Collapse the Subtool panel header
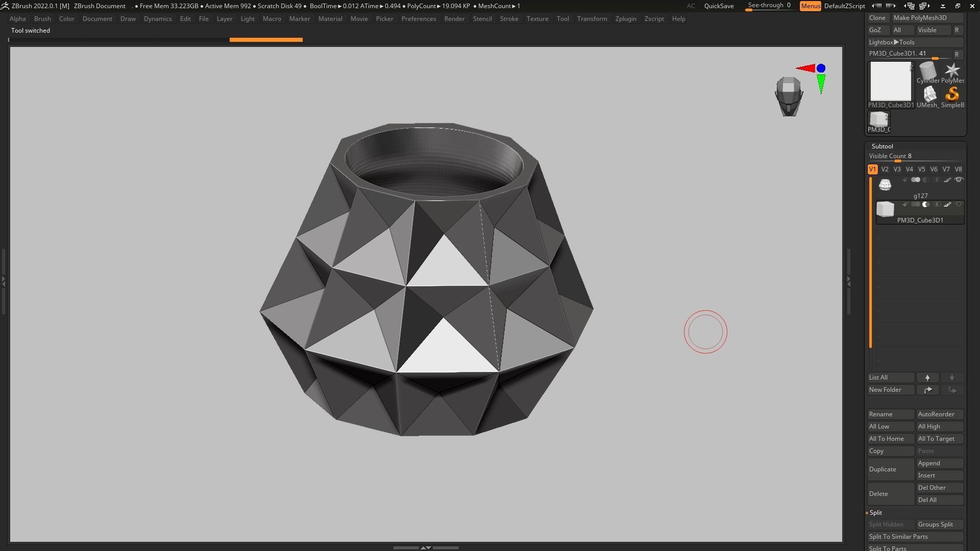980x551 pixels. click(x=882, y=146)
